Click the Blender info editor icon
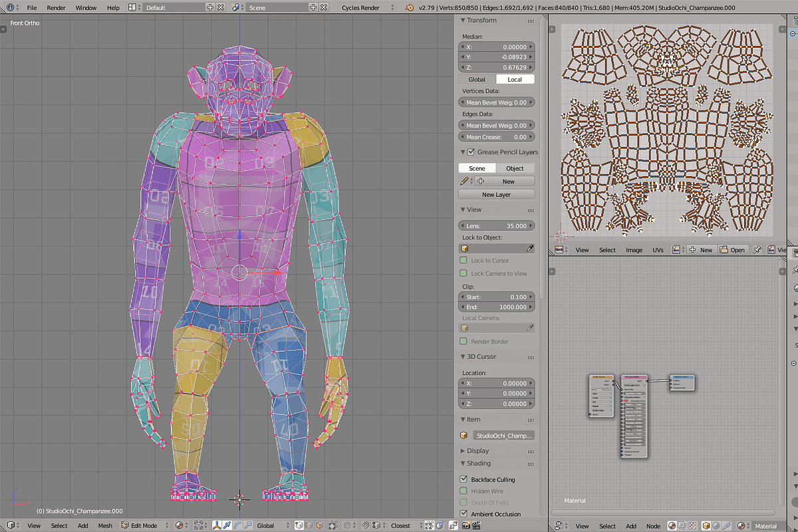Viewport: 798px width, 532px height. point(11,7)
